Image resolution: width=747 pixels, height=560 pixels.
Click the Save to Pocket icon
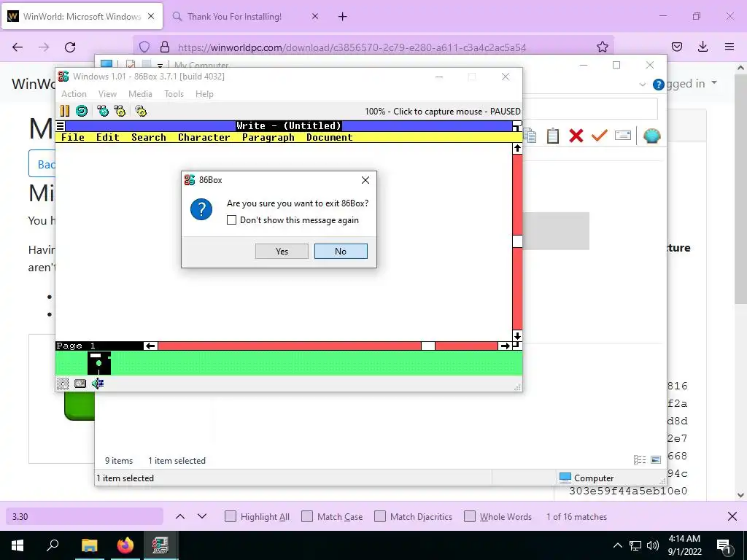[x=676, y=47]
